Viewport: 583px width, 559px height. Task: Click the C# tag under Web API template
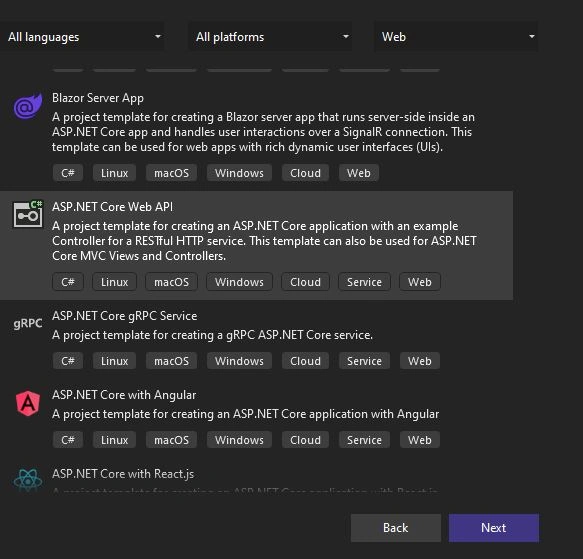point(68,282)
